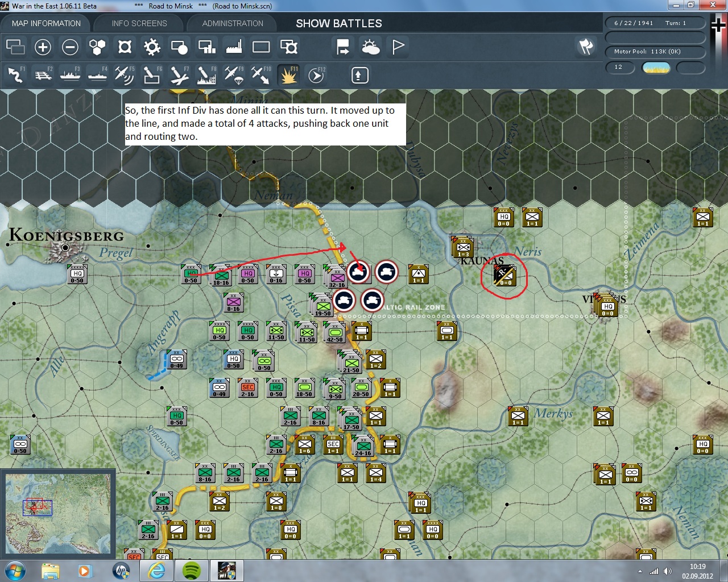The width and height of the screenshot is (728, 582).
Task: Toggle F11 show battles explosion icon
Action: point(288,75)
